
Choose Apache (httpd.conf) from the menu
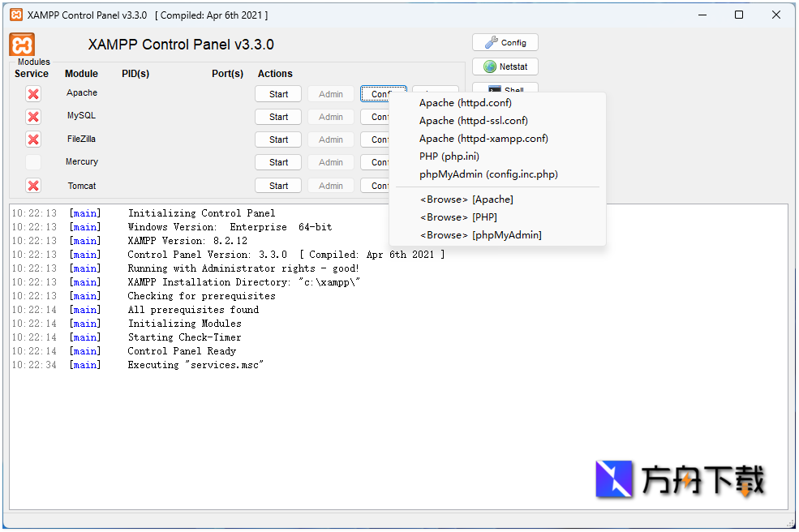tap(497, 103)
